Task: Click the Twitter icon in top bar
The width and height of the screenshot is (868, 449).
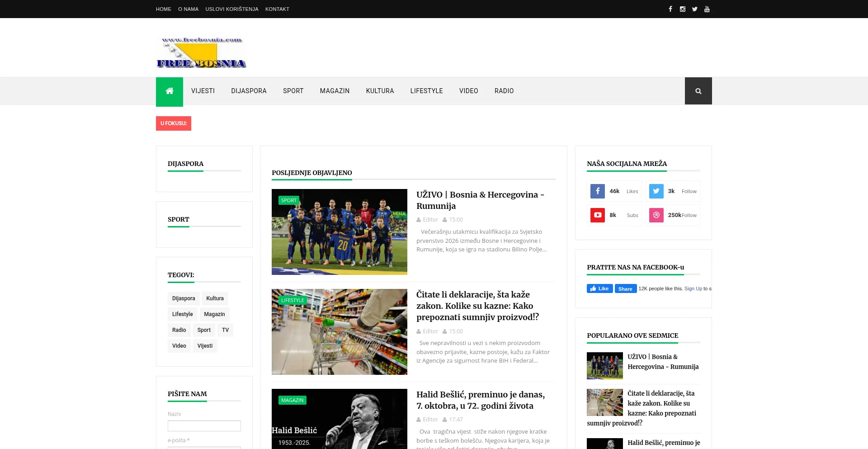Action: coord(694,9)
